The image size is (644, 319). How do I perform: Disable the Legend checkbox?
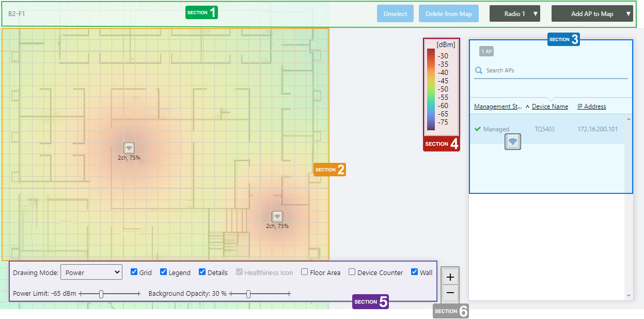(164, 272)
